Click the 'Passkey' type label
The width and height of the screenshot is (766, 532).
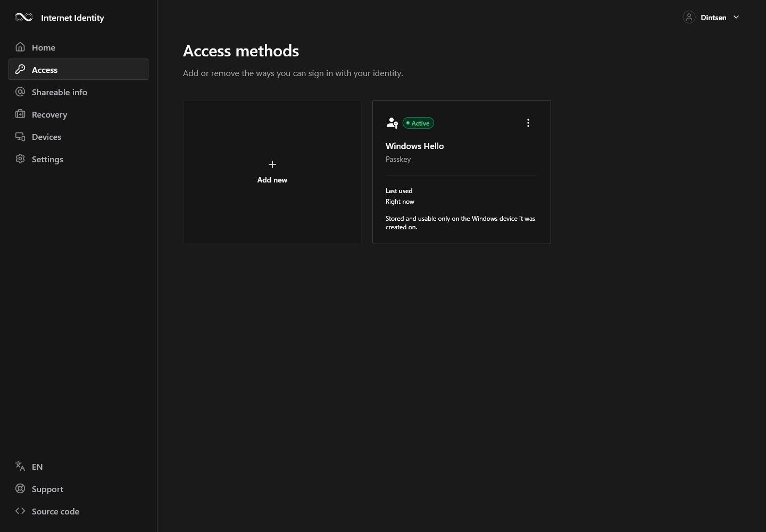tap(398, 159)
